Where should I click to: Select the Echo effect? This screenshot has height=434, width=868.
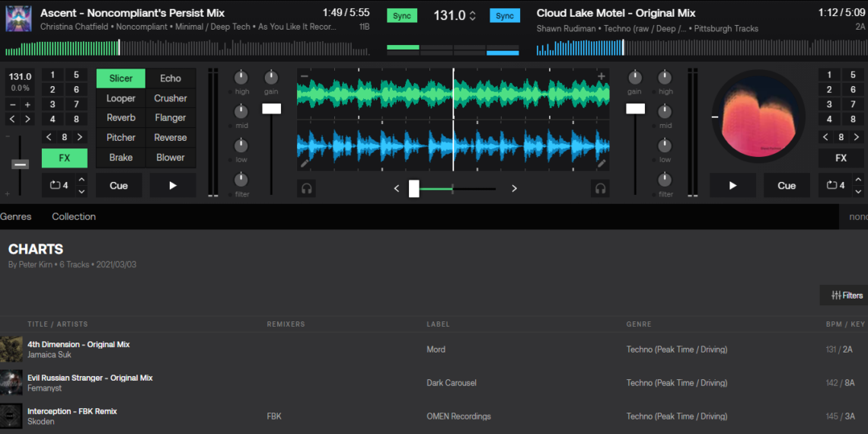tap(171, 78)
